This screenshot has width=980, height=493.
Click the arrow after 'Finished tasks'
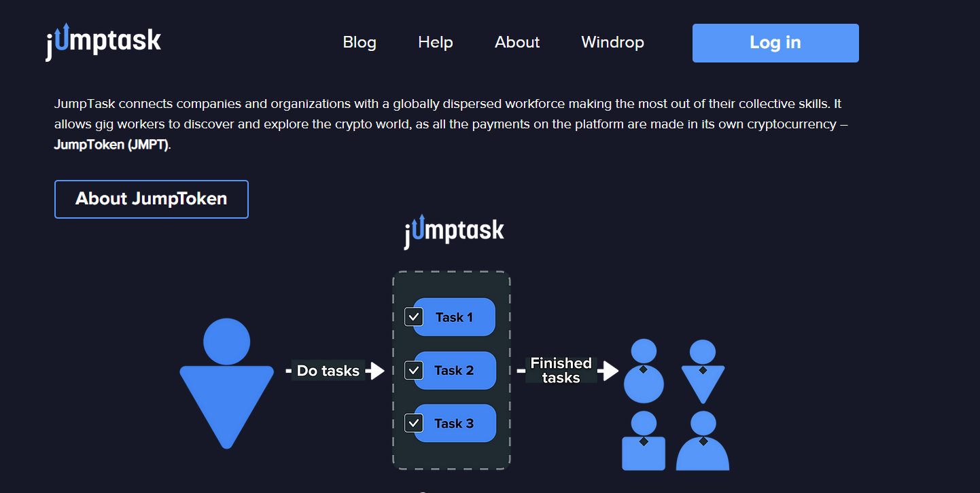click(x=608, y=371)
